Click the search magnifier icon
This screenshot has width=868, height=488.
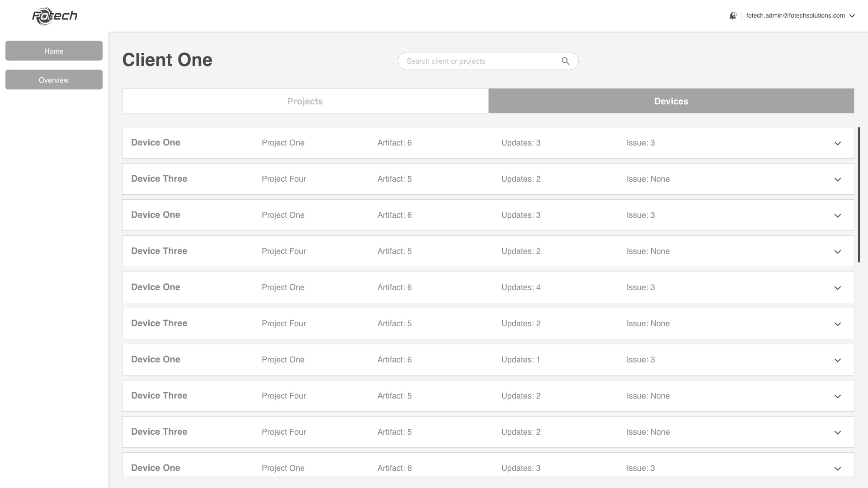click(565, 61)
